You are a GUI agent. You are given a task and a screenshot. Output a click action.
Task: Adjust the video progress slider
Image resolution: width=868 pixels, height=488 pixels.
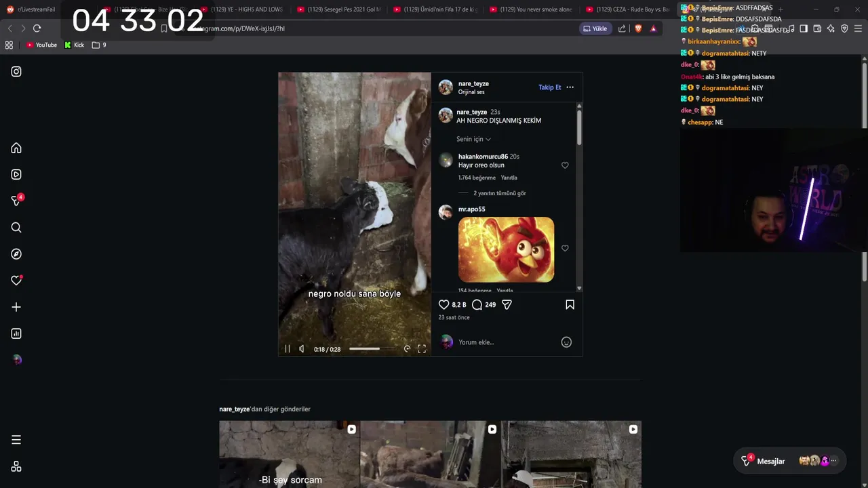(372, 349)
